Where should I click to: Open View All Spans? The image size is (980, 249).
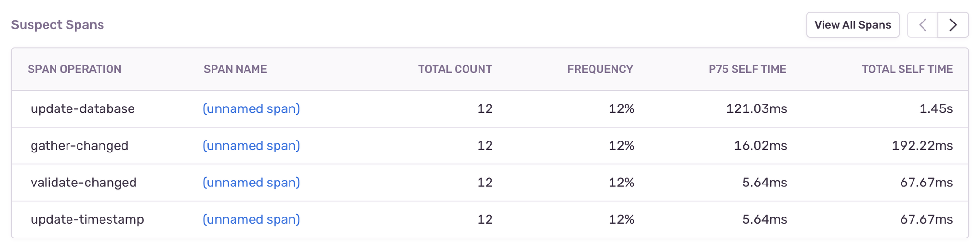[x=852, y=25]
